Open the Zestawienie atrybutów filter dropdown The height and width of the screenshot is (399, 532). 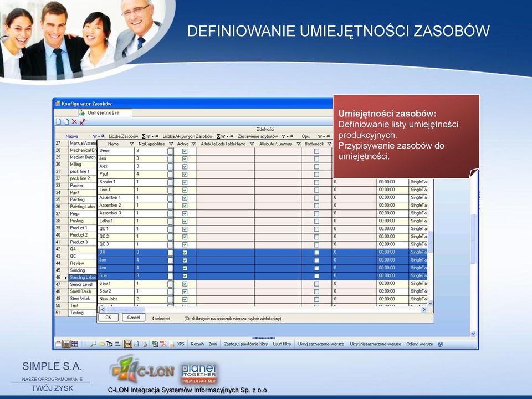284,136
